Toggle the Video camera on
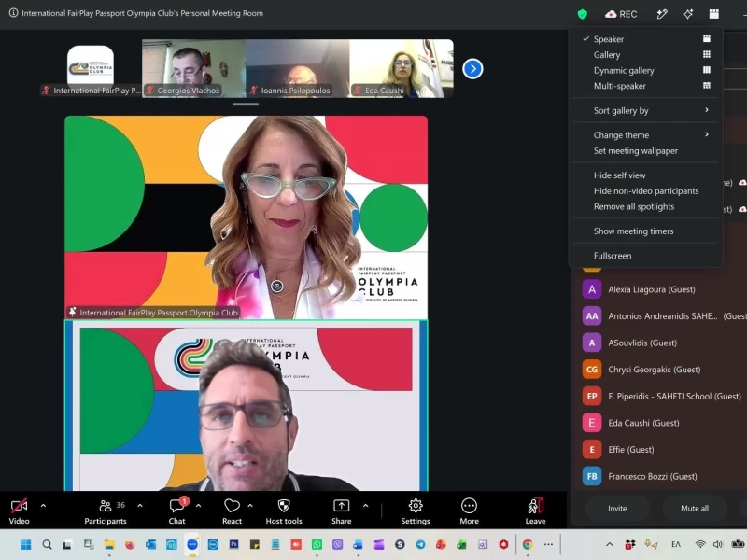Image resolution: width=747 pixels, height=560 pixels. click(x=19, y=511)
